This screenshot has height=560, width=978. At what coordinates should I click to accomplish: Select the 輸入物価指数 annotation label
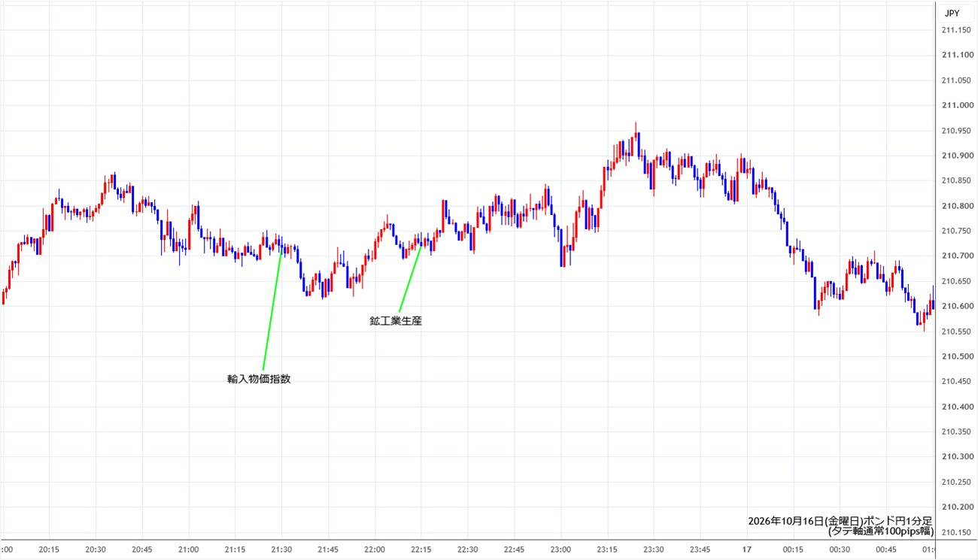click(259, 379)
